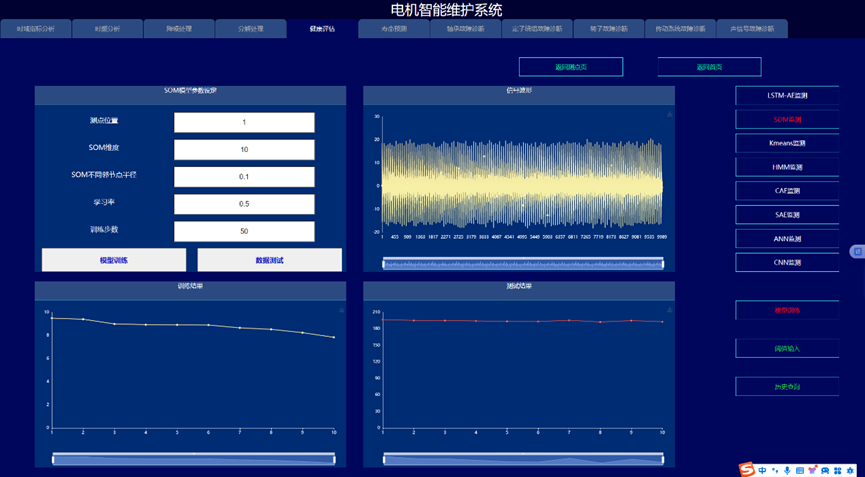Click the SOM维度 input field
The width and height of the screenshot is (865, 477).
tap(244, 149)
